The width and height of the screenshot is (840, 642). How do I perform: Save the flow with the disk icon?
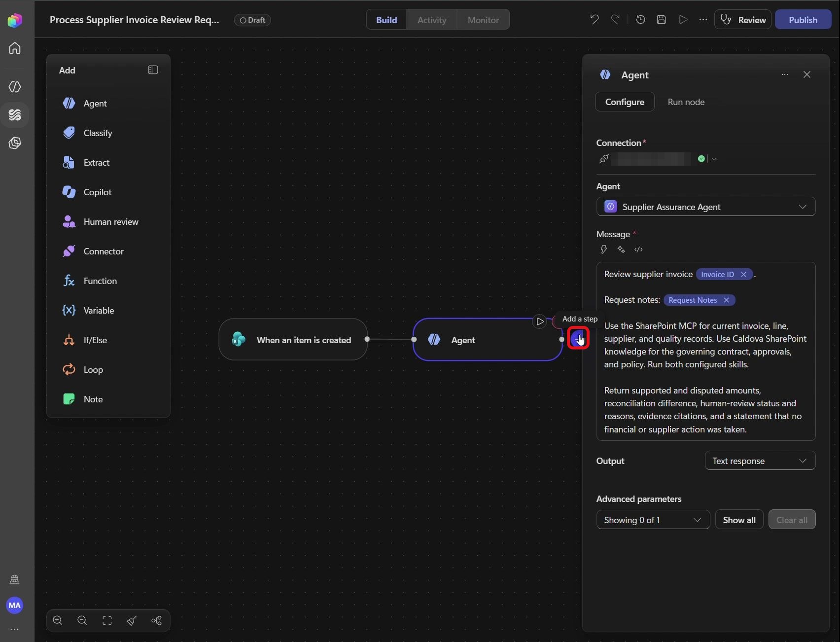tap(662, 20)
